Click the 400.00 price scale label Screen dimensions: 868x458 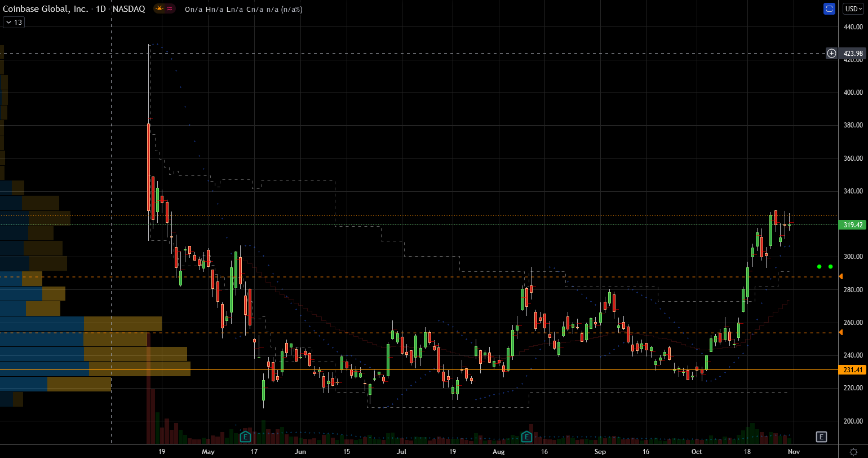pos(853,93)
